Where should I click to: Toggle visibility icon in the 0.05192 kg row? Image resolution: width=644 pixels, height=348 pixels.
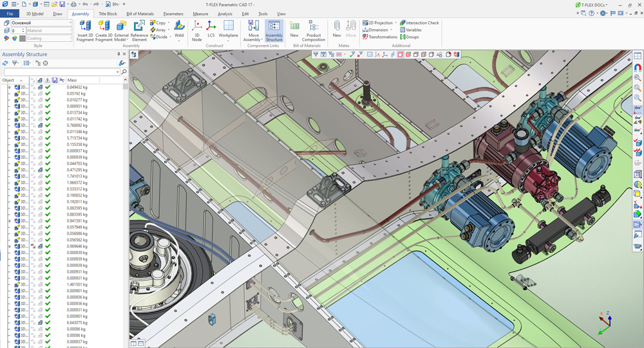click(33, 93)
